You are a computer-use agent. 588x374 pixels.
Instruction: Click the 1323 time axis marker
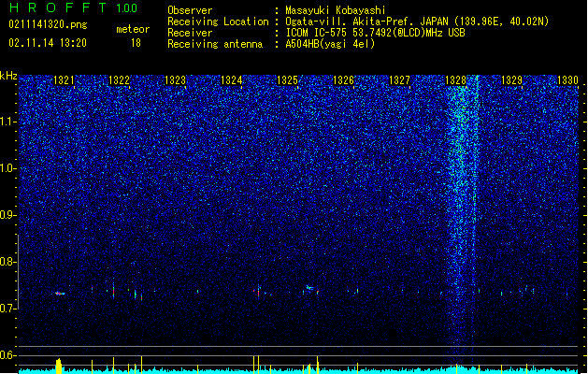click(x=175, y=80)
